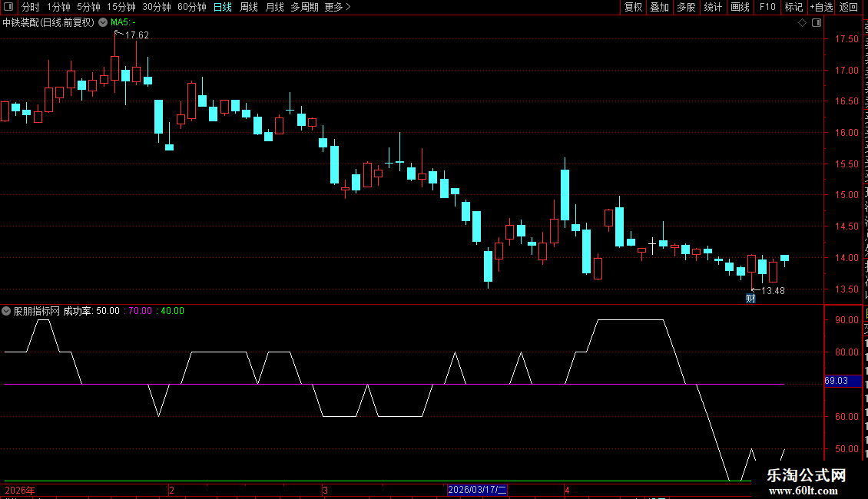Click 多股 multi-stock button
The height and width of the screenshot is (499, 868).
click(686, 7)
